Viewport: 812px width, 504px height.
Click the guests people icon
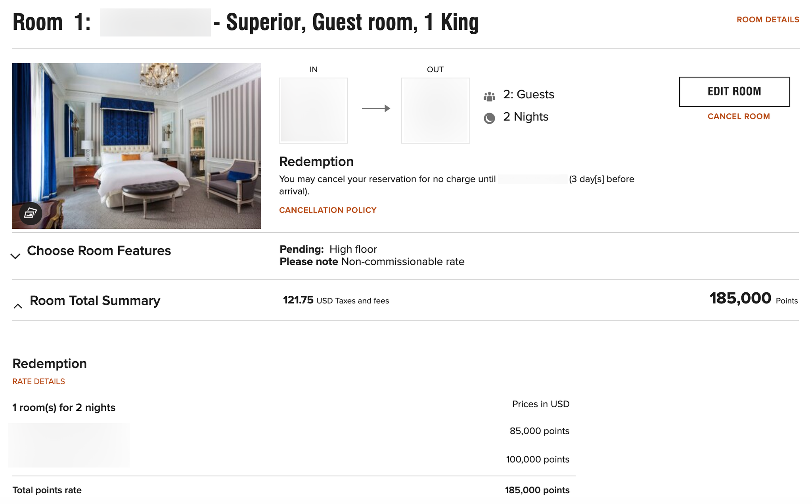pos(489,95)
